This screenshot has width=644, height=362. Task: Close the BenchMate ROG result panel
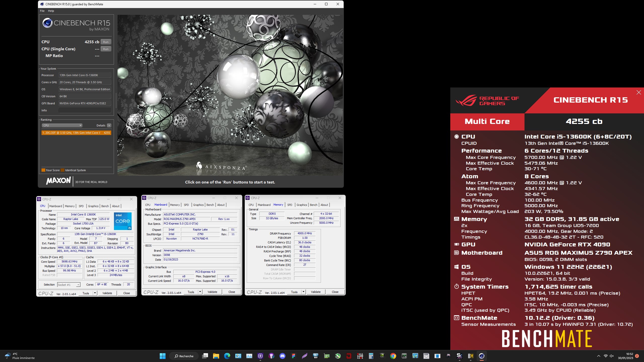(638, 93)
